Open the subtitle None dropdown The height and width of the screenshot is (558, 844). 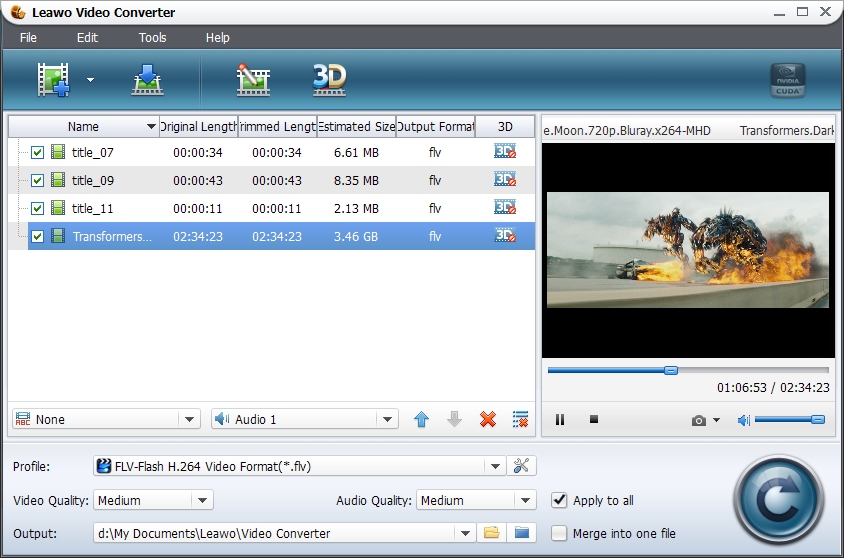(x=106, y=419)
